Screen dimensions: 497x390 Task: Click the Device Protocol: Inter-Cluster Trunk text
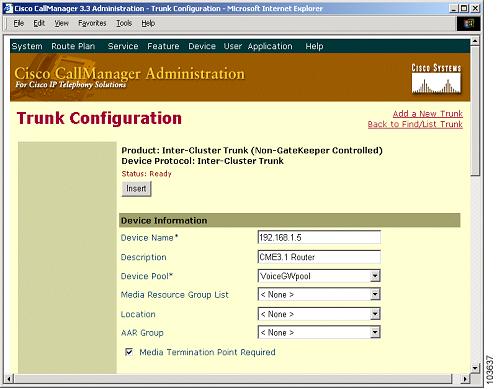pyautogui.click(x=202, y=161)
